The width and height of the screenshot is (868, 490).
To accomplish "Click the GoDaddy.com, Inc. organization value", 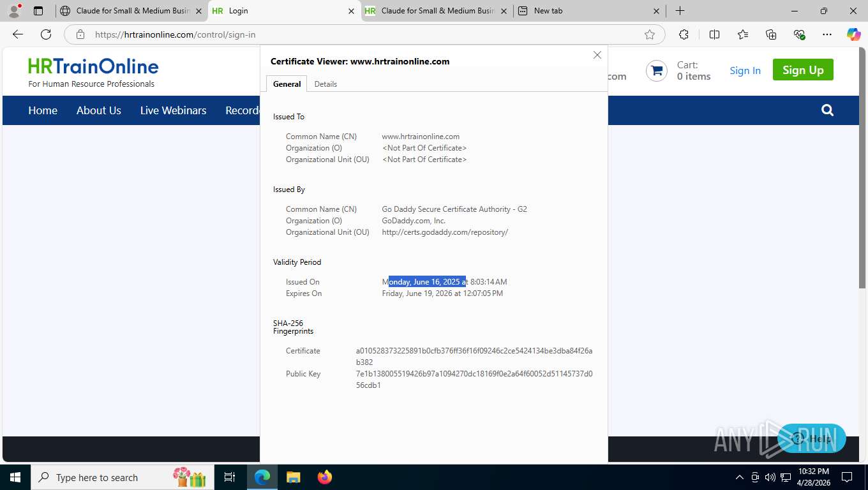I will pos(414,221).
